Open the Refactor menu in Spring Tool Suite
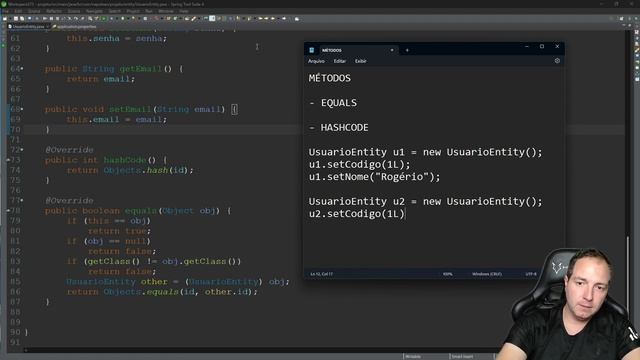 point(54,11)
